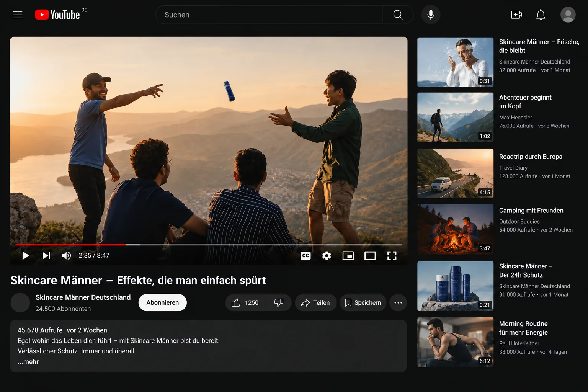Click the search magnifier button

[398, 15]
